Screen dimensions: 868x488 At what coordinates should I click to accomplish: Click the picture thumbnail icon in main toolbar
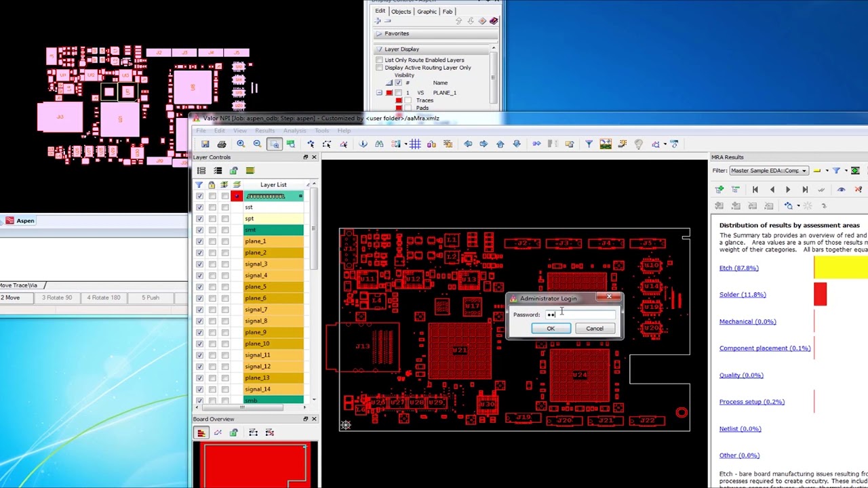[x=606, y=144]
